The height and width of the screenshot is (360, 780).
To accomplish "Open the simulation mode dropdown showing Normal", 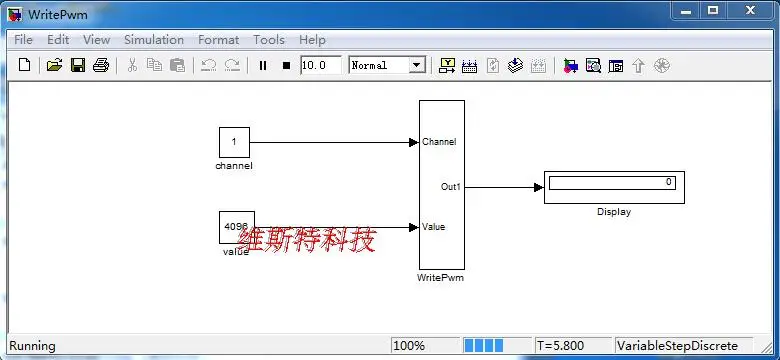I will click(387, 65).
